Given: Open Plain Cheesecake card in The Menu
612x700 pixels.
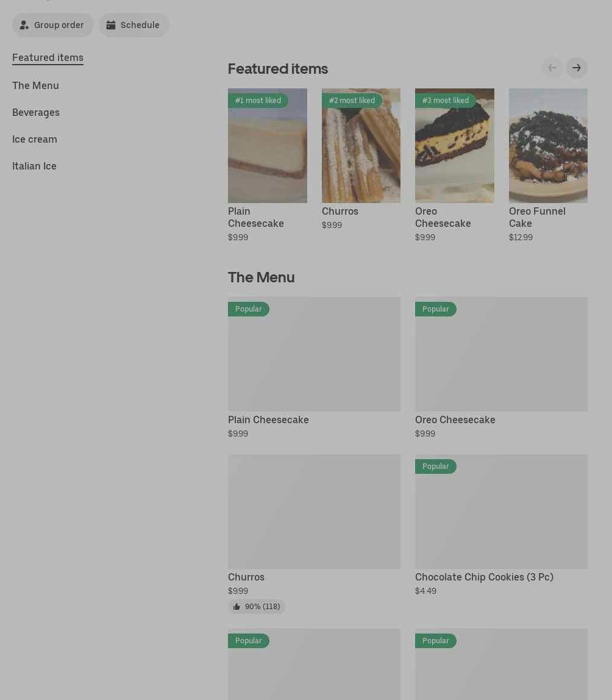Looking at the screenshot, I should (x=314, y=354).
